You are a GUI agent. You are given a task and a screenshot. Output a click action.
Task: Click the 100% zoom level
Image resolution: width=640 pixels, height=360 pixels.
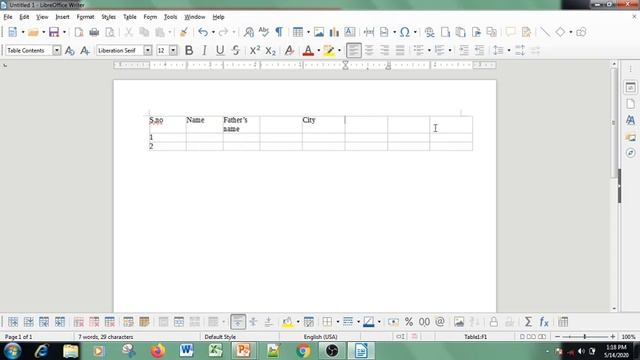pyautogui.click(x=628, y=337)
